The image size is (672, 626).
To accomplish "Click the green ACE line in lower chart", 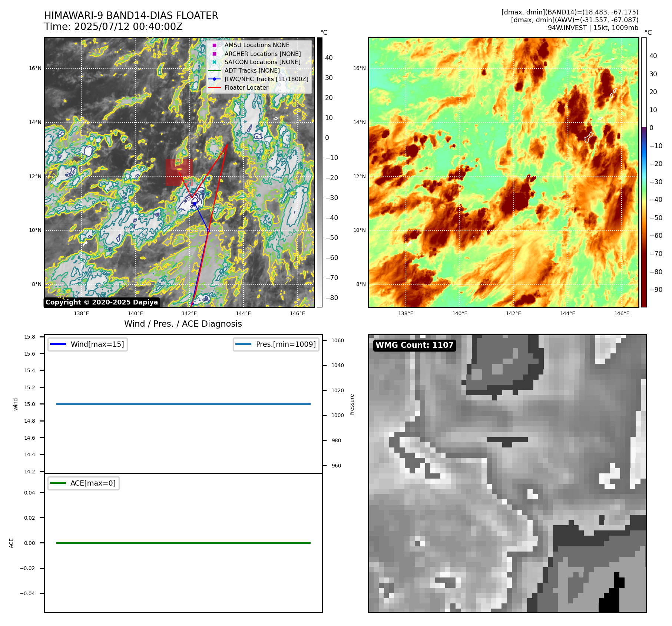I will [x=183, y=543].
